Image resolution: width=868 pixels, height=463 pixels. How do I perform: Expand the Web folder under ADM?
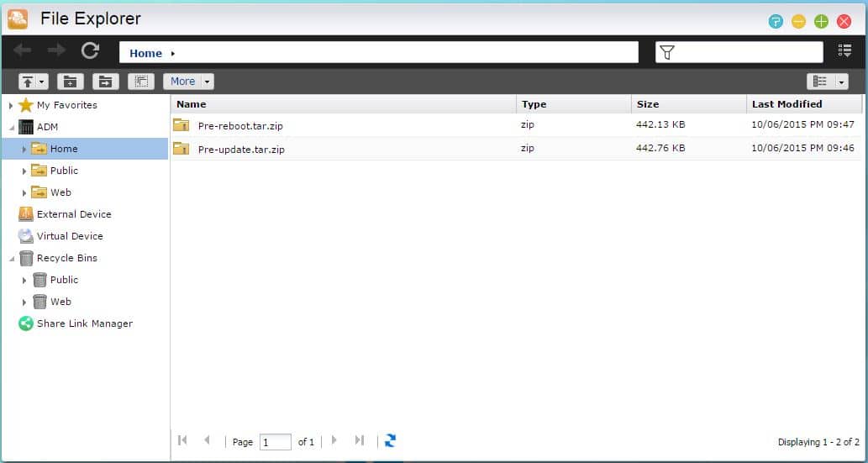[x=24, y=192]
